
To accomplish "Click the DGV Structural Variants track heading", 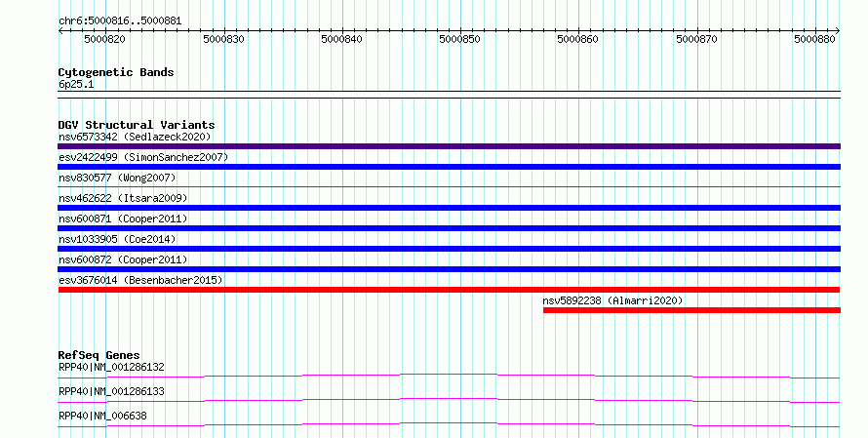I will click(137, 125).
